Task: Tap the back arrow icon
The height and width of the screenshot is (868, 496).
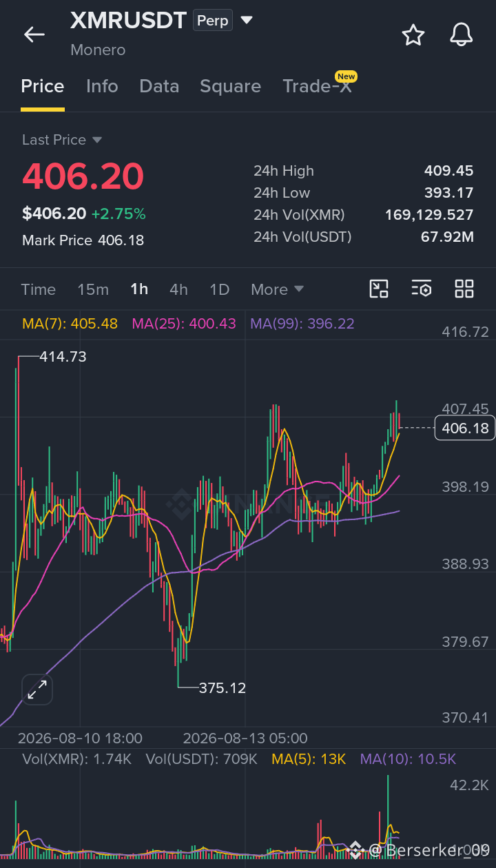Action: tap(34, 34)
